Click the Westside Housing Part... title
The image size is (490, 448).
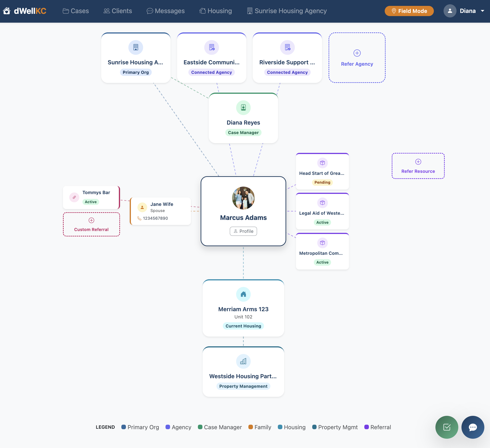(x=243, y=376)
